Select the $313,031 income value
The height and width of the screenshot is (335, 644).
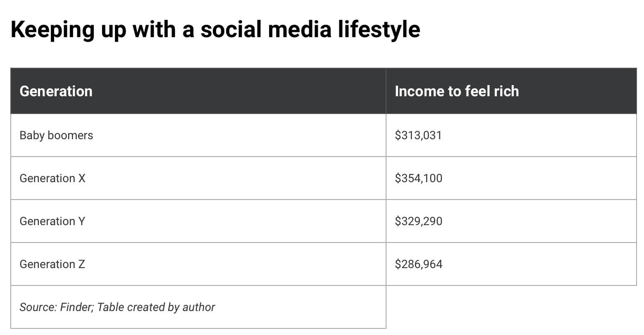point(418,135)
